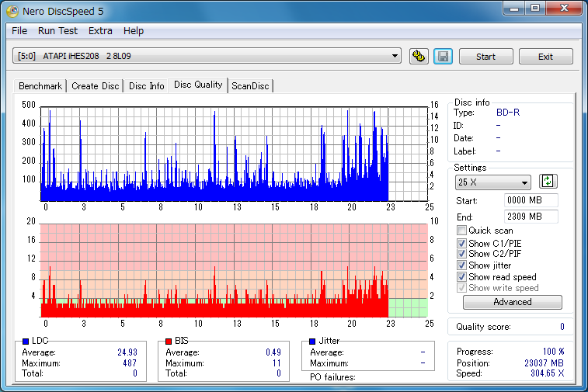
Task: Click the BIS error graph
Action: tap(234, 270)
